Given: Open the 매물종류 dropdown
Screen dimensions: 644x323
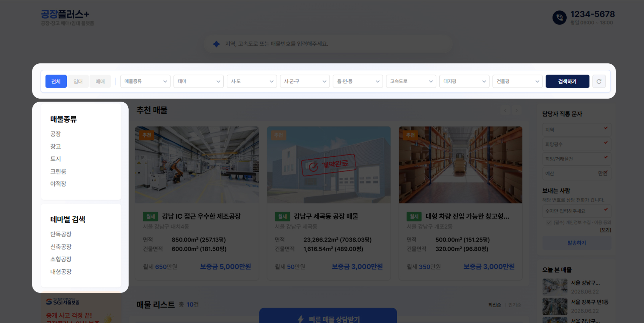Looking at the screenshot, I should pyautogui.click(x=145, y=81).
